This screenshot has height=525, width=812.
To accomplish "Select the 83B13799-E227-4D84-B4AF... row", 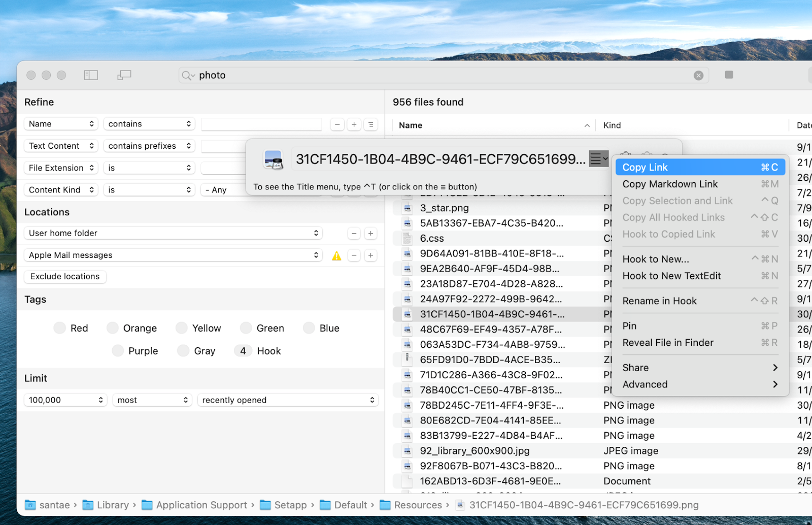I will pos(602,436).
